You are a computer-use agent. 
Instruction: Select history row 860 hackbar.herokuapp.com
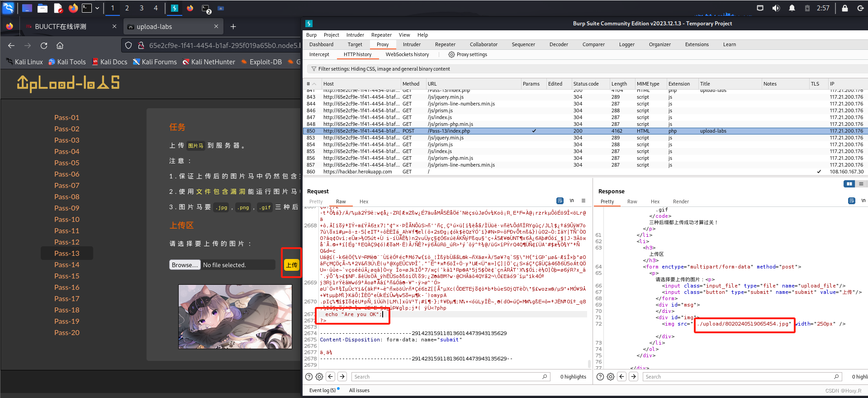click(x=585, y=172)
